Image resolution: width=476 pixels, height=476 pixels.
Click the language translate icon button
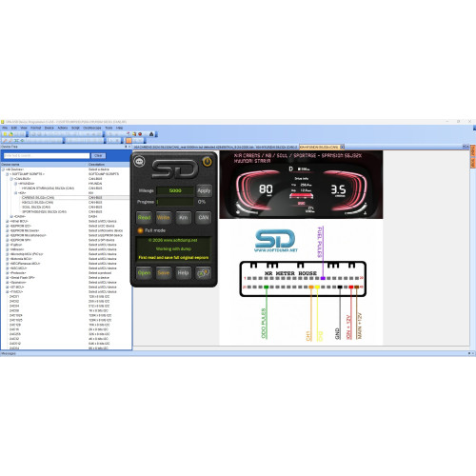(x=204, y=273)
